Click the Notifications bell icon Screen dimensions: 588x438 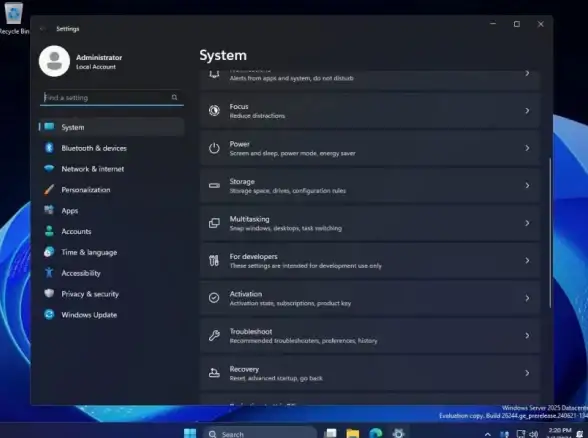[214, 74]
